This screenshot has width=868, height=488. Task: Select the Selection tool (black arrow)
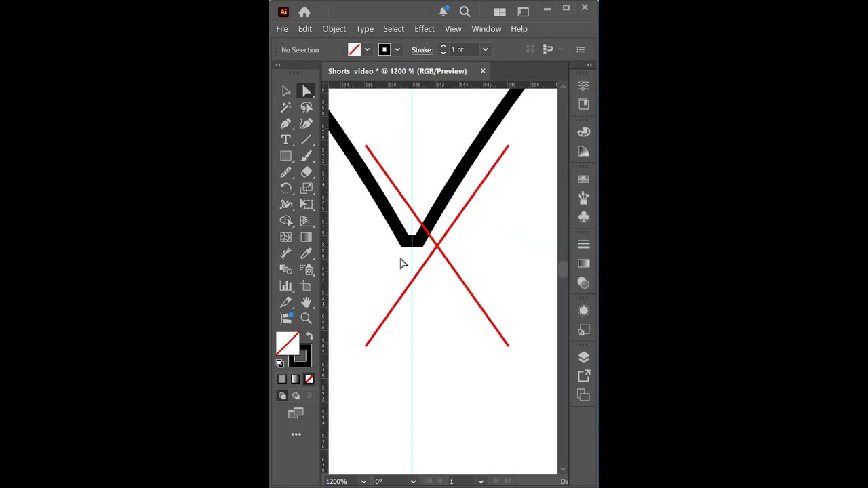[286, 91]
